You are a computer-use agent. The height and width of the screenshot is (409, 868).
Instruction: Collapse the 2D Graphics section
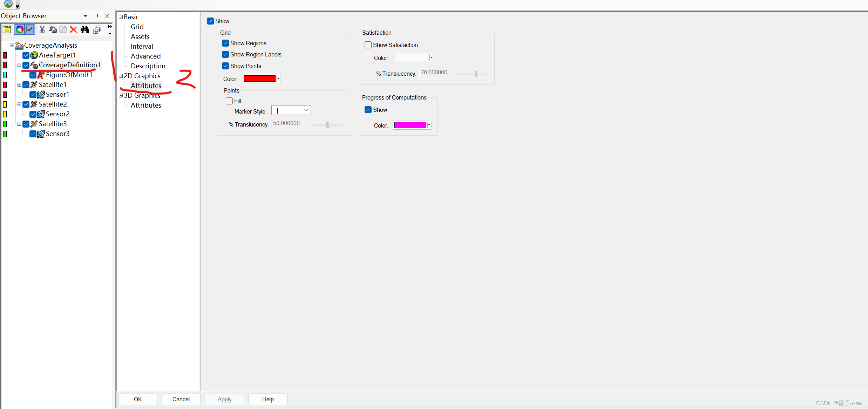tap(121, 76)
